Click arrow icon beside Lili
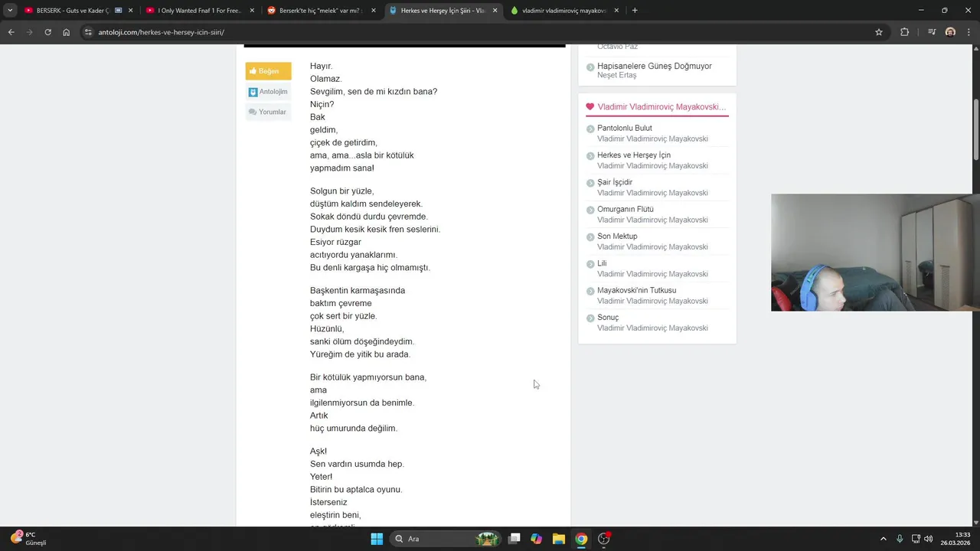The height and width of the screenshot is (551, 980). 590,265
